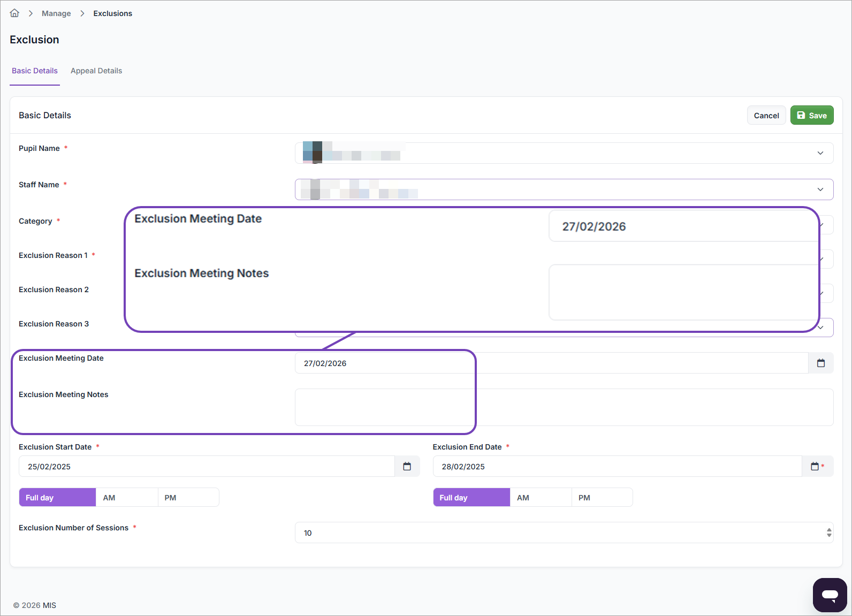This screenshot has height=616, width=852.
Task: Expand the Staff Name dropdown
Action: coord(820,189)
